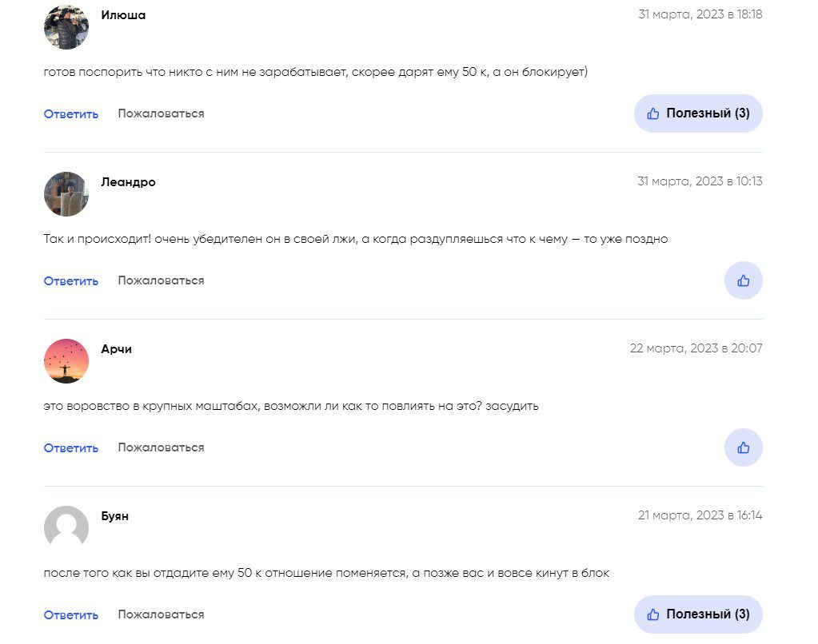This screenshot has width=818, height=644.
Task: Open Буян's default gray avatar
Action: 66,527
